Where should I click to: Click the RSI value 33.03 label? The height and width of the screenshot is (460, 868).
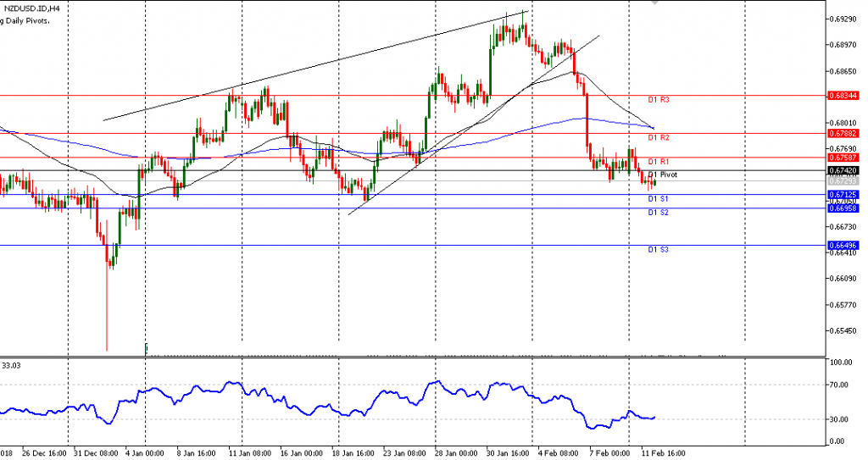click(11, 365)
